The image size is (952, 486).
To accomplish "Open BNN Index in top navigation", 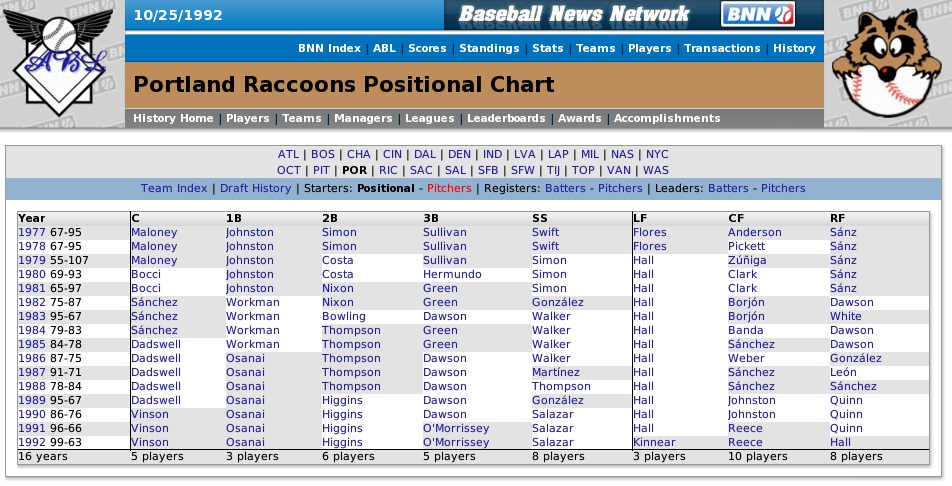I will point(329,49).
